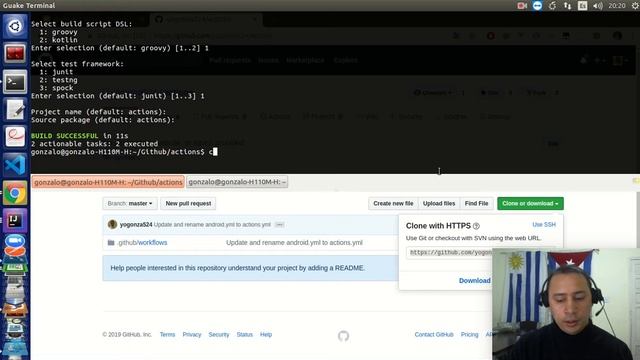Open the Zoom app icon in the dock
The width and height of the screenshot is (640, 360).
point(15,242)
